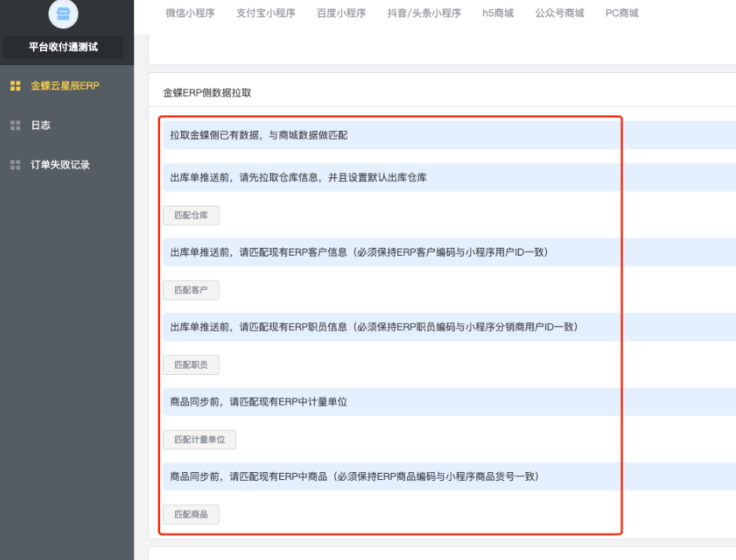Screen dimensions: 736x560
Task: Click the 匹配职员 button
Action: (x=191, y=365)
